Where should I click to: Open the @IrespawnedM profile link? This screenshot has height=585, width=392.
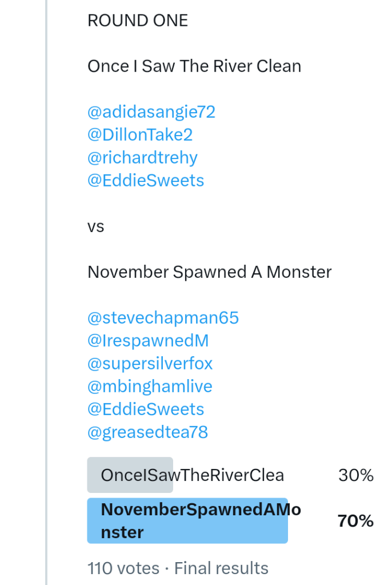pos(148,341)
